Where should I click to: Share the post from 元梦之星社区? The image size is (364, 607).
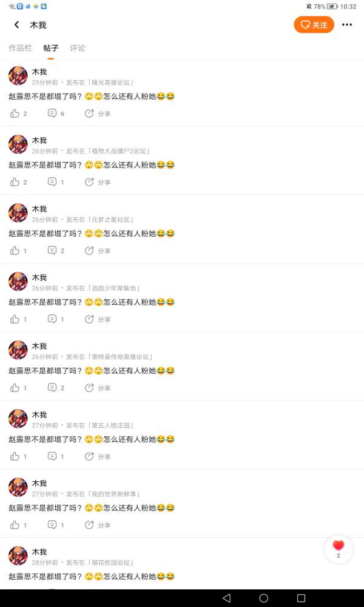(x=98, y=251)
